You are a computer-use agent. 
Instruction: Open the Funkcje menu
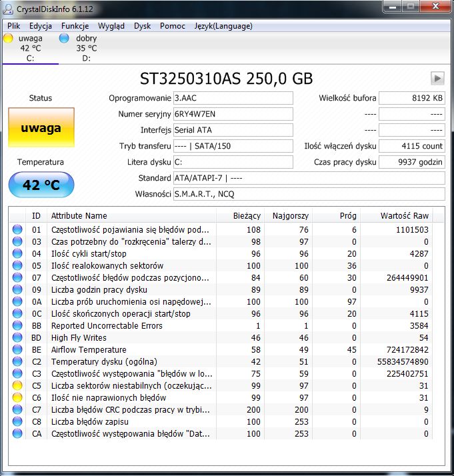(x=75, y=26)
